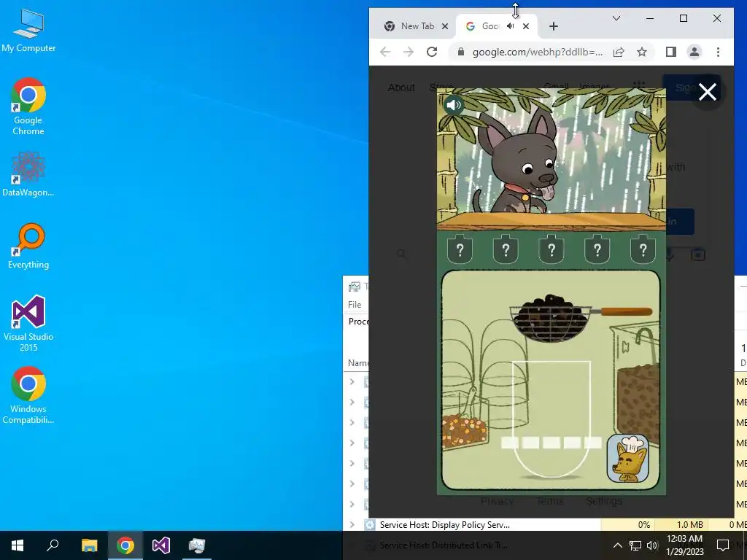747x560 pixels.
Task: Click the fifth mystery ingredient jar
Action: (643, 249)
